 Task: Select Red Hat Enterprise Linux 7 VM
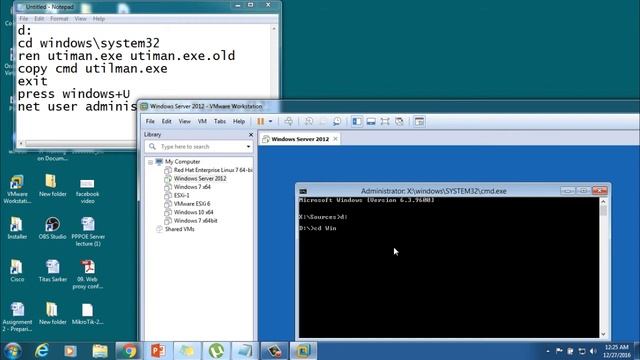click(x=208, y=170)
